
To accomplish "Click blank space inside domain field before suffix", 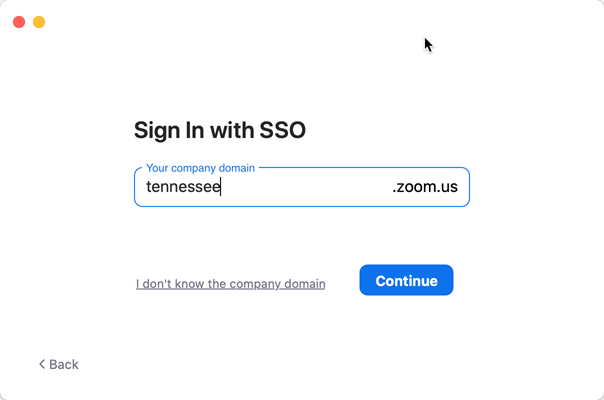I will pos(306,187).
